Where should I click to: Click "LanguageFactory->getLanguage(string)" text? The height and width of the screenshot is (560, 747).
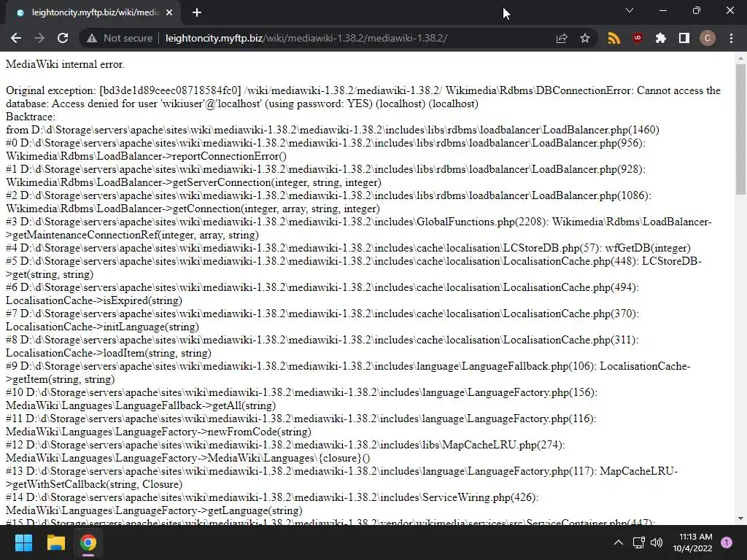209,510
